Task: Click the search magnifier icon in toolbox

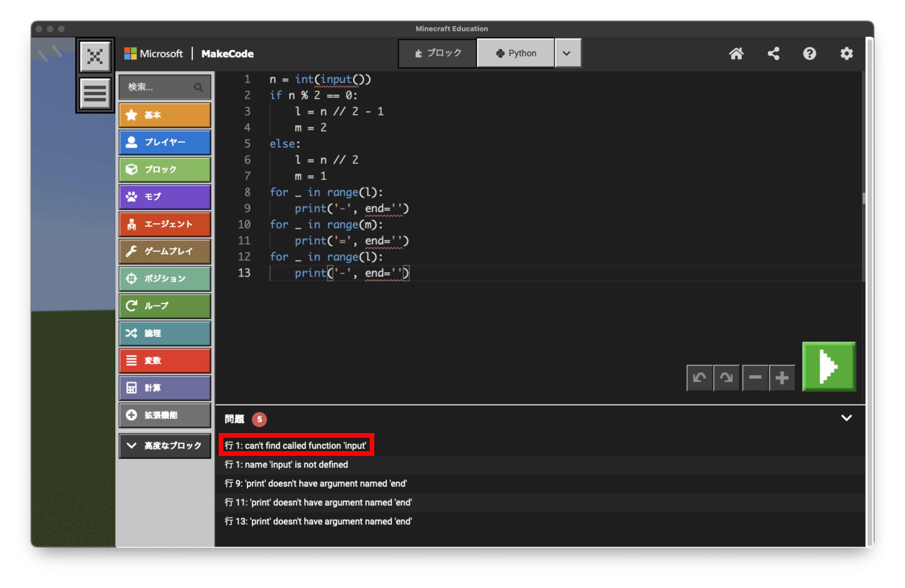Action: click(x=198, y=87)
